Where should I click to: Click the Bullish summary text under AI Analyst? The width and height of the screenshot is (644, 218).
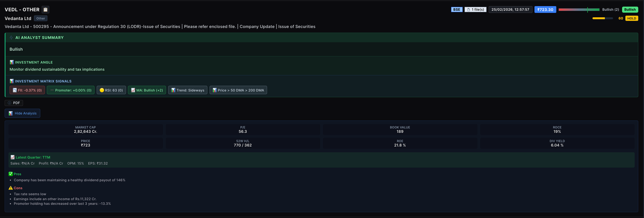pos(16,49)
